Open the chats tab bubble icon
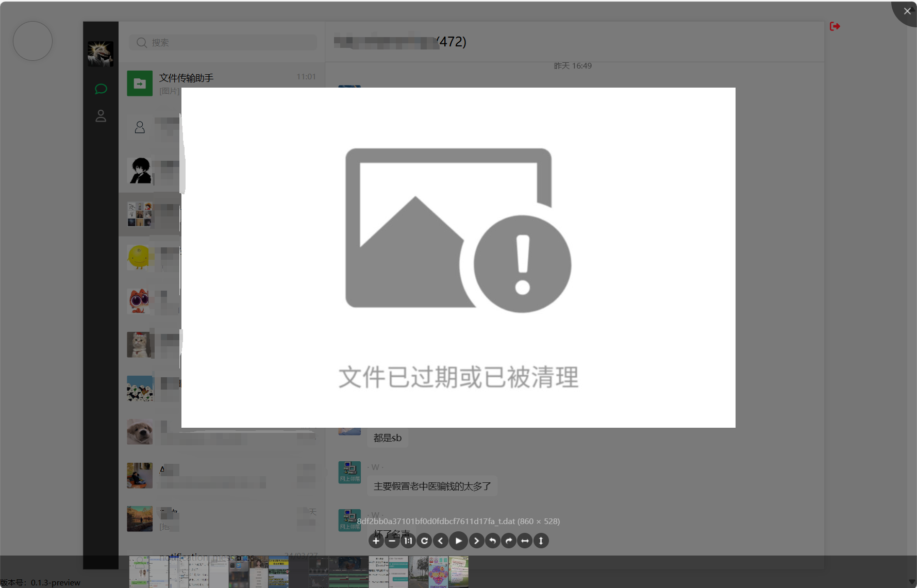Image resolution: width=917 pixels, height=588 pixels. click(101, 89)
